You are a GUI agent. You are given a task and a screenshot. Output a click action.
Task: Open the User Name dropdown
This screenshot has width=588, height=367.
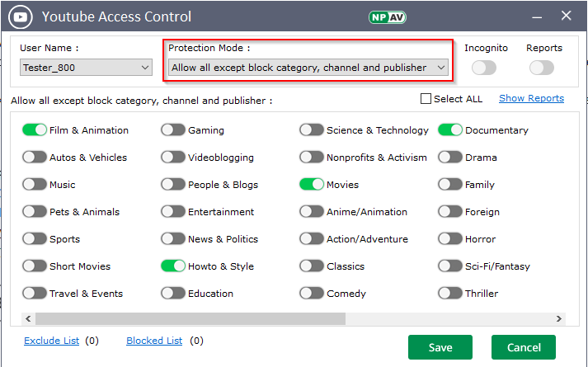[86, 68]
